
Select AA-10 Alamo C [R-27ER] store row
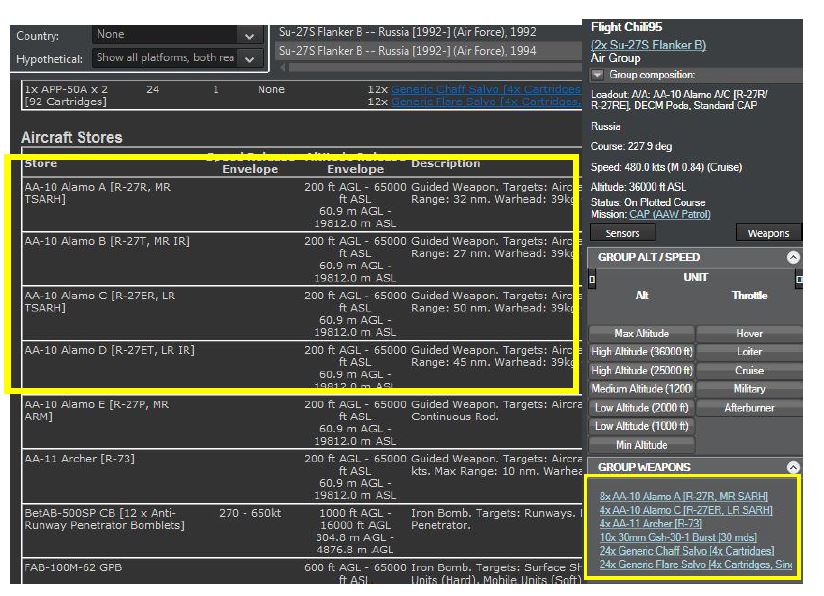[x=302, y=314]
